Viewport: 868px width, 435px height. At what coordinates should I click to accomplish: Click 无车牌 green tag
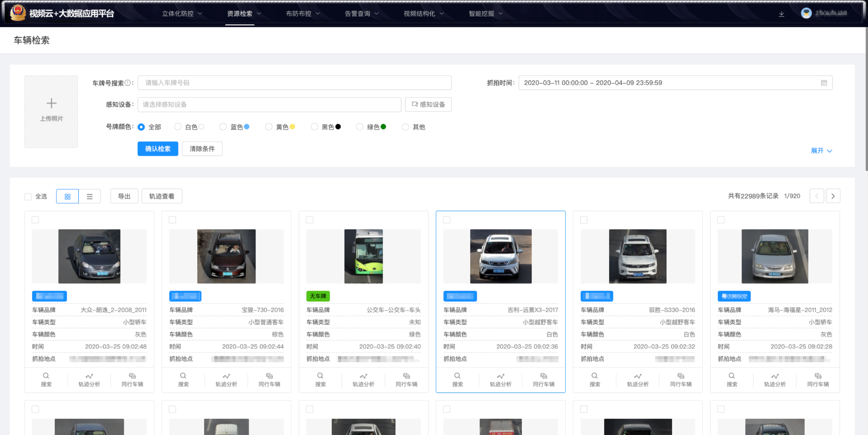[318, 296]
